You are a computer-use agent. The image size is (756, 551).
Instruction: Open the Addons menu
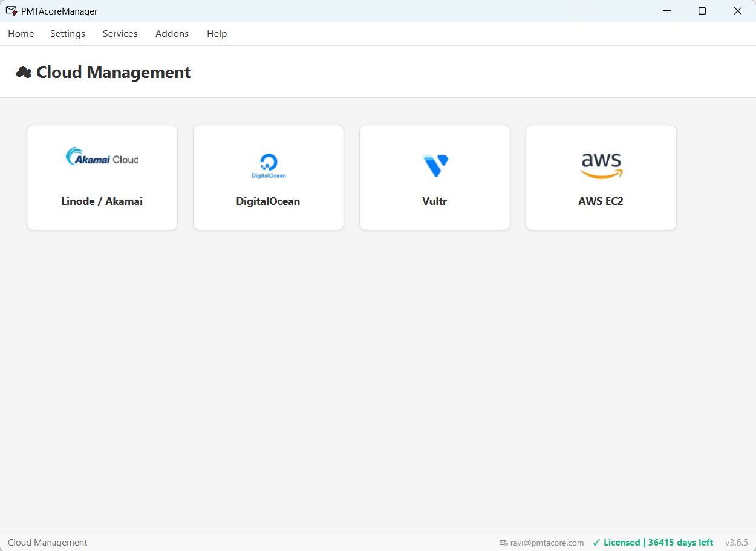[x=172, y=34]
